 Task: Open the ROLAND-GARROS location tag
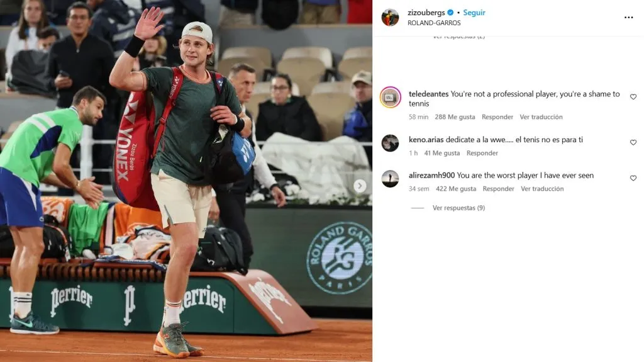[x=434, y=23]
